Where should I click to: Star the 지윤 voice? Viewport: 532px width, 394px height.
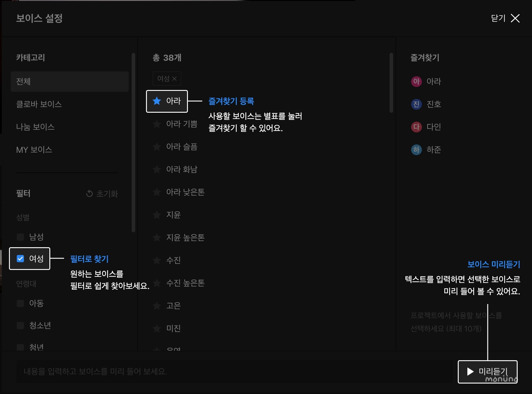pos(157,215)
